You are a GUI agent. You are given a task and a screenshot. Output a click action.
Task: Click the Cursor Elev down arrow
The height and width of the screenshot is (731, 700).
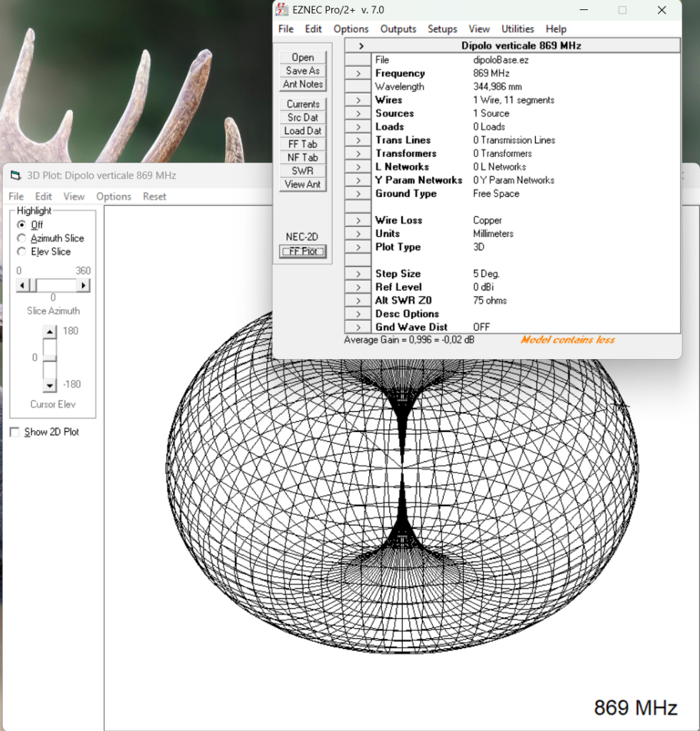coord(50,385)
